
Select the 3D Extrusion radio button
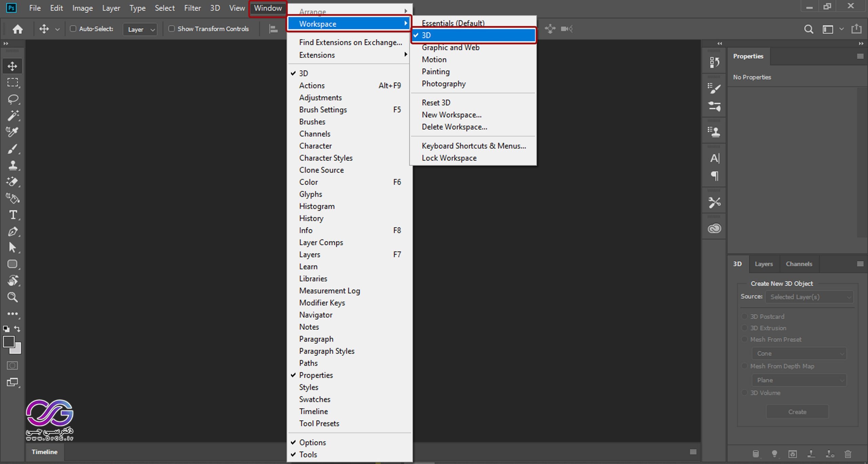[744, 328]
